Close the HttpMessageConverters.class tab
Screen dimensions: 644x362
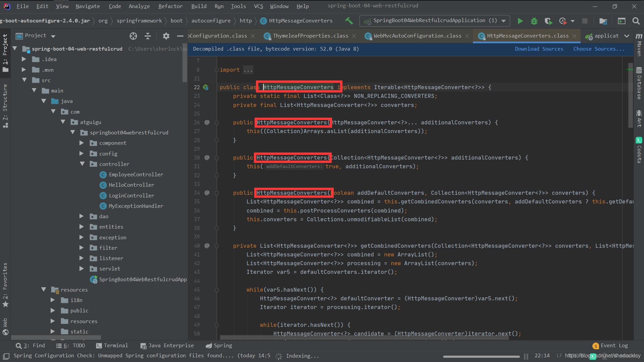click(574, 36)
